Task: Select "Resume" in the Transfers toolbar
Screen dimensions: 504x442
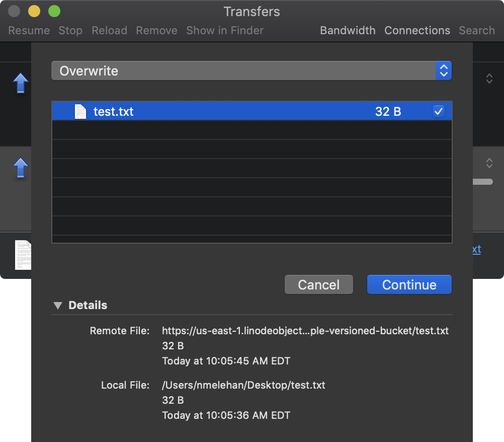Action: [x=29, y=31]
